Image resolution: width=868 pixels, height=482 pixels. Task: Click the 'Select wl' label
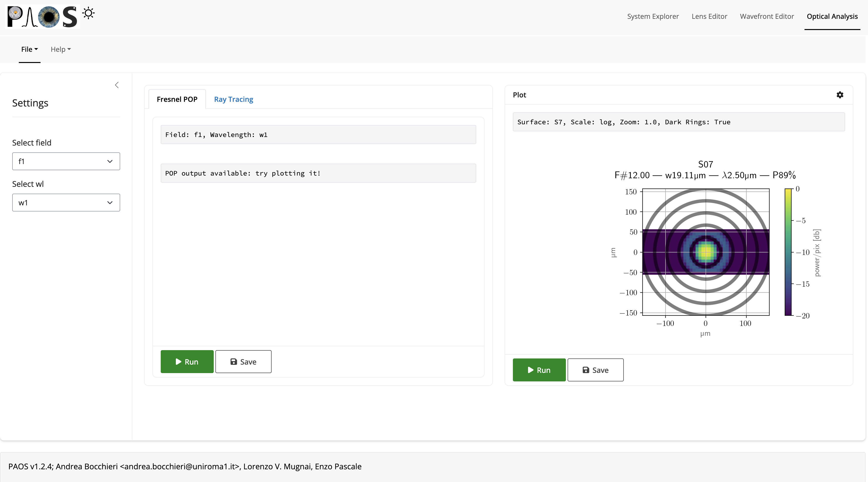tap(28, 184)
